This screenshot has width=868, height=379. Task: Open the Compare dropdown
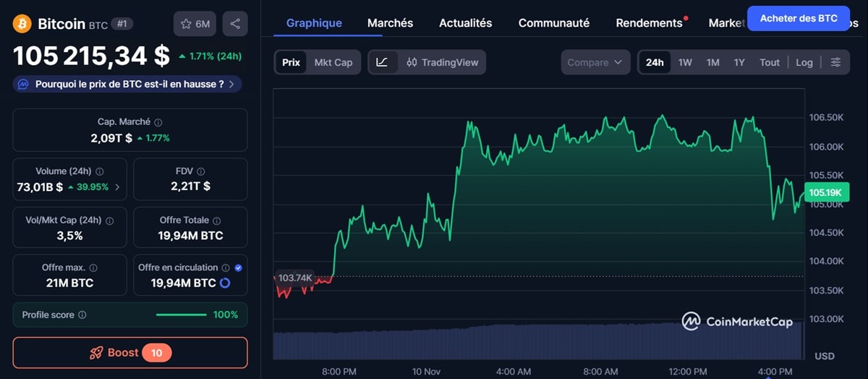click(x=595, y=62)
